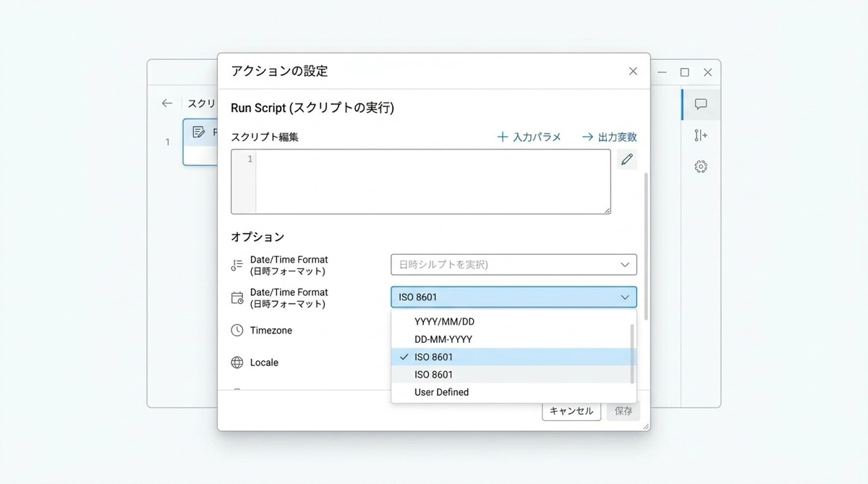Click the dropdown list's scrollbar
This screenshot has height=484, width=868.
pyautogui.click(x=632, y=353)
